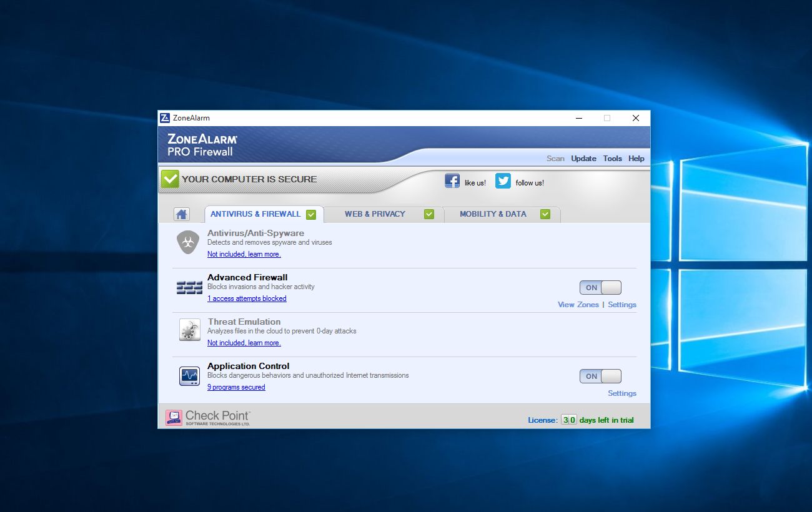Viewport: 812px width, 512px height.
Task: Open the View Zones link
Action: 578,305
